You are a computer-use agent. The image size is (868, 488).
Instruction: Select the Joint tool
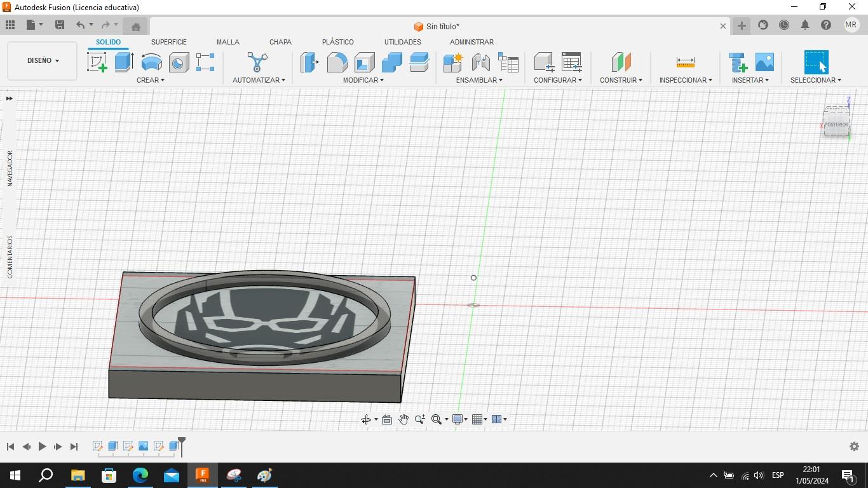[480, 62]
